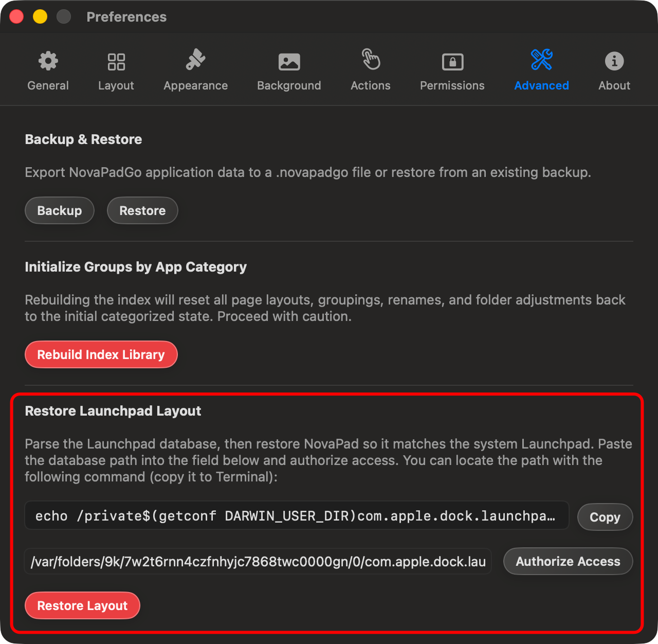The width and height of the screenshot is (658, 644).
Task: Select the Advanced wrench-and-screwdriver icon
Action: [542, 60]
